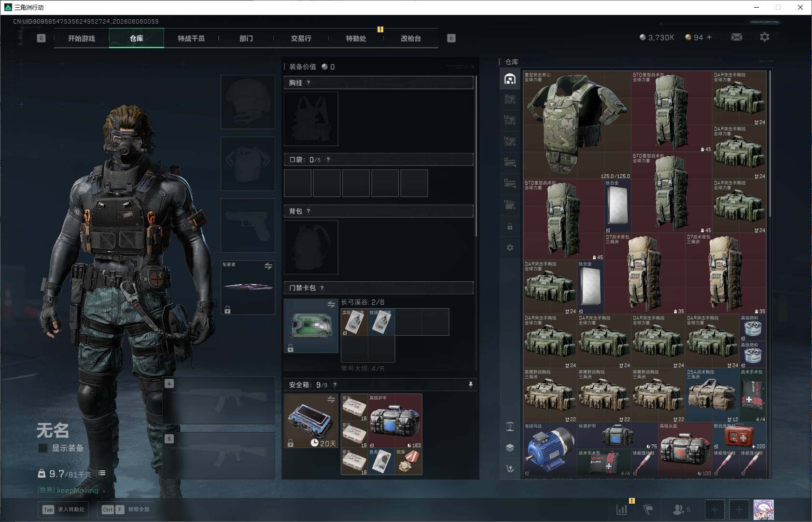Screen dimensions: 812x522
Task: Click the green keycard case thumbnail
Action: pos(311,326)
